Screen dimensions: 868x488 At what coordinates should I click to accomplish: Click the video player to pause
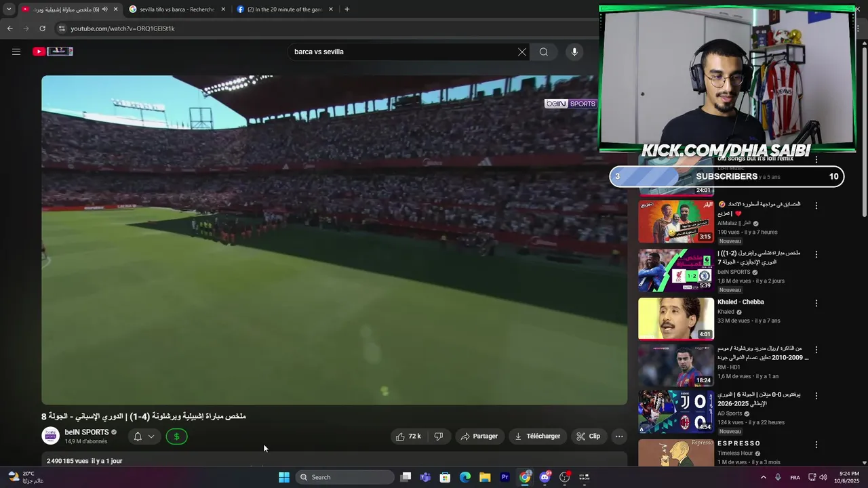pyautogui.click(x=334, y=240)
